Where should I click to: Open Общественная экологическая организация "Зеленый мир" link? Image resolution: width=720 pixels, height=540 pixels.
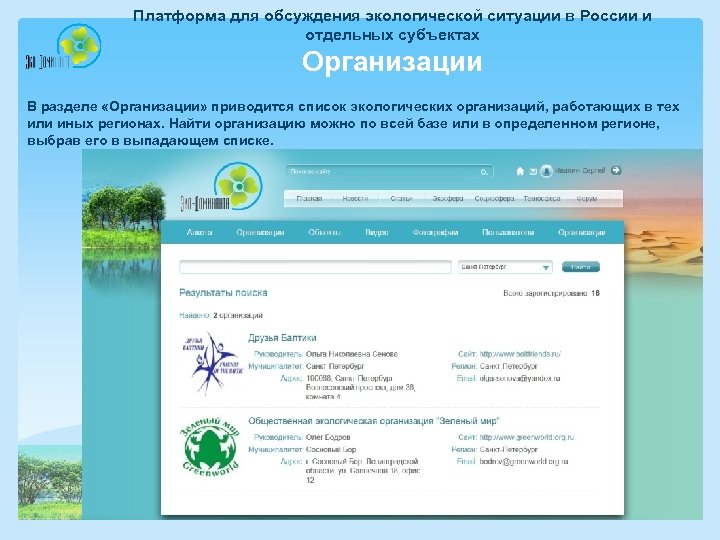[374, 421]
